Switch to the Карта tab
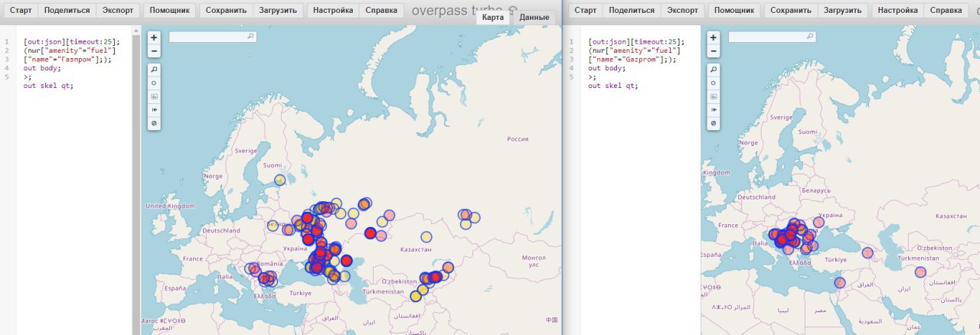 tap(492, 17)
